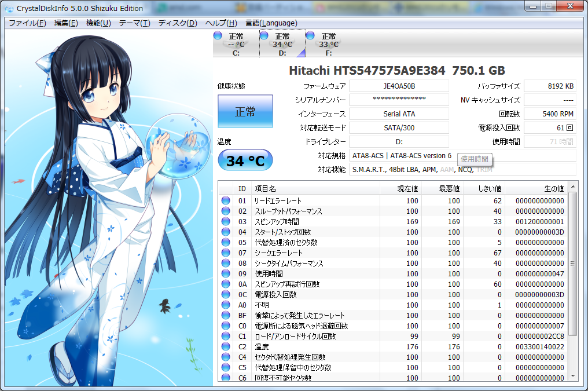Open the ファイル(F) menu
The height and width of the screenshot is (391, 588).
(x=27, y=23)
